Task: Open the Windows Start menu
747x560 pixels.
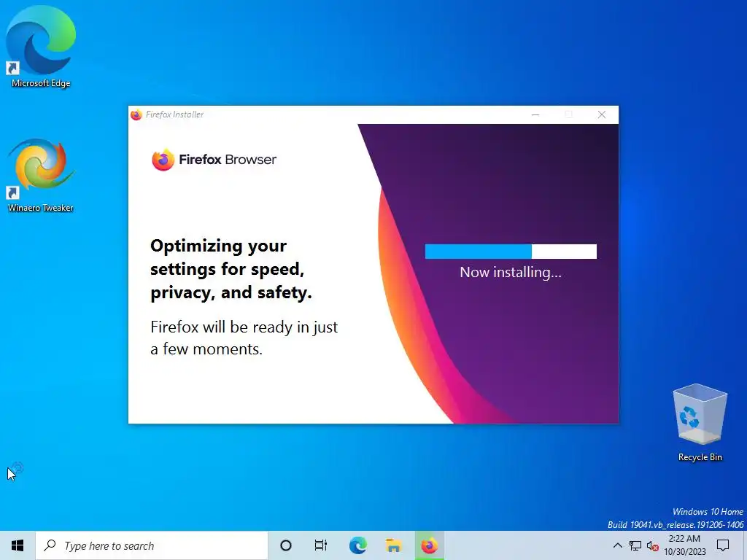Action: pos(18,545)
